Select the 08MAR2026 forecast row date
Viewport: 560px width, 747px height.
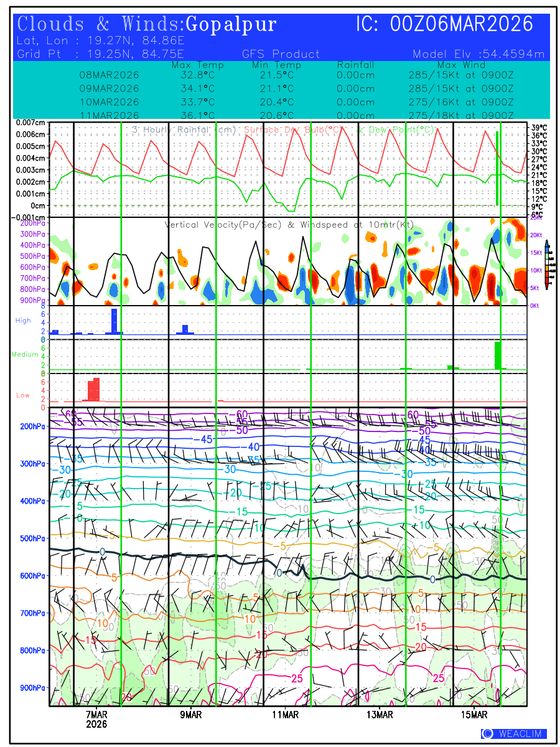click(109, 75)
